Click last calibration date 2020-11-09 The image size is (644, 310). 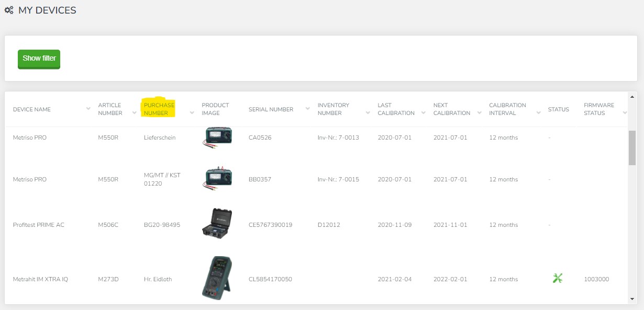[x=395, y=225]
